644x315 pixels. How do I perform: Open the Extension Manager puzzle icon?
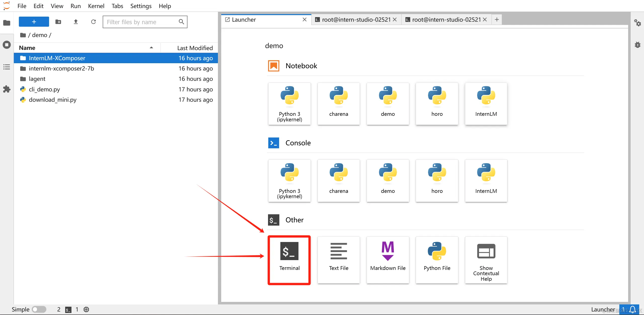(x=7, y=89)
